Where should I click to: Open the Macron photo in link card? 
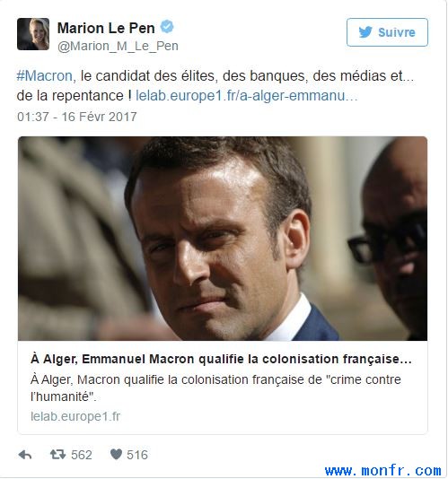223,239
